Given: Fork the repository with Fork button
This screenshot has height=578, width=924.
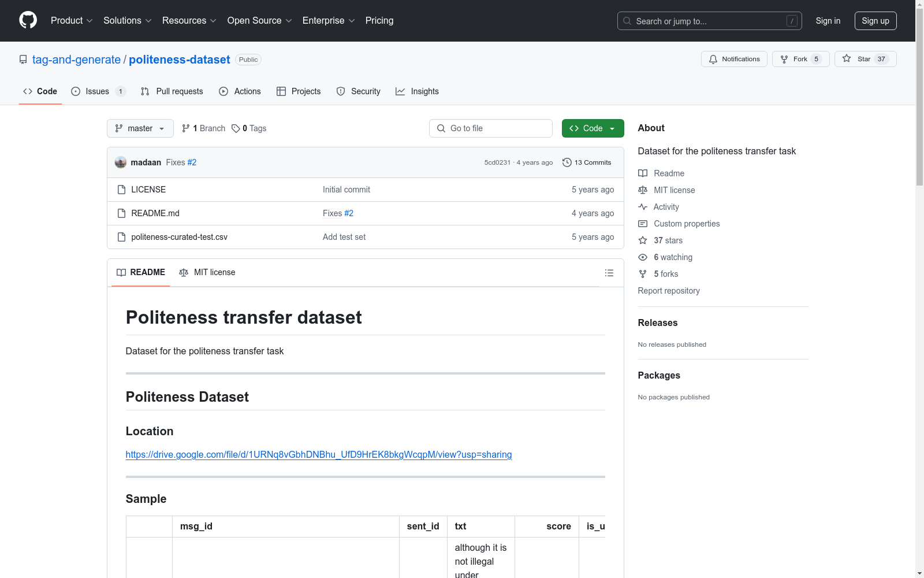Looking at the screenshot, I should (x=800, y=59).
